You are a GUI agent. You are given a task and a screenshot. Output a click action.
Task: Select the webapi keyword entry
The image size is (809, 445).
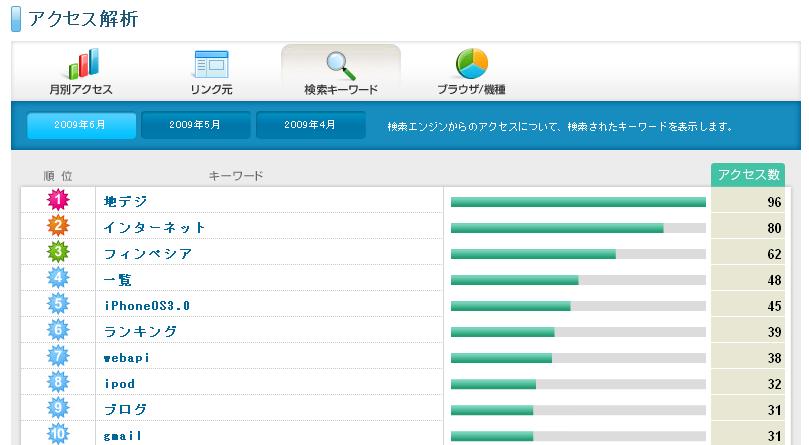(x=126, y=358)
